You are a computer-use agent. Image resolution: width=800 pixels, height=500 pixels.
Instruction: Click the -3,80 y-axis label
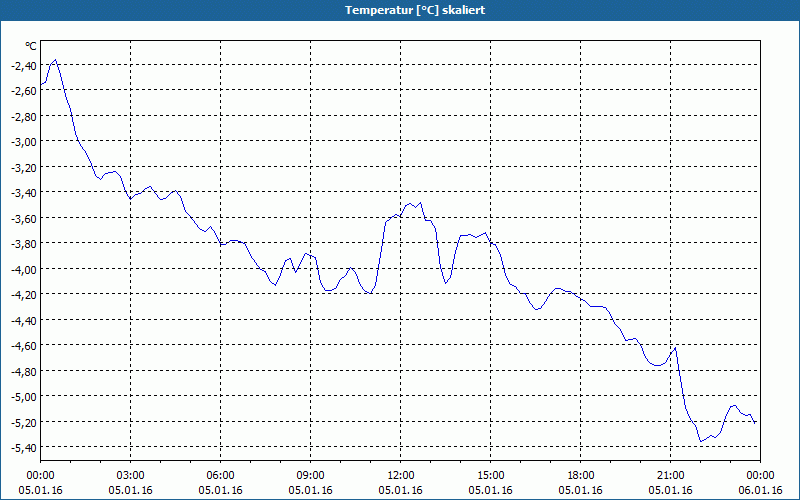click(23, 243)
